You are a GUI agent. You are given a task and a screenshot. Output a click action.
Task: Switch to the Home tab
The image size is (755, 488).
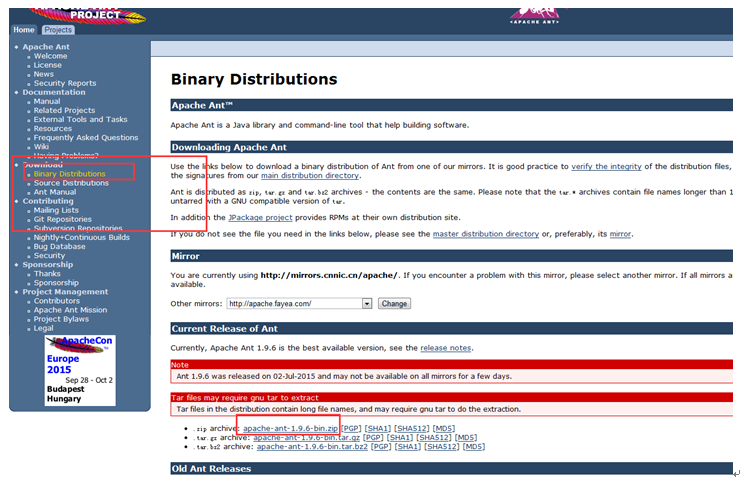24,30
